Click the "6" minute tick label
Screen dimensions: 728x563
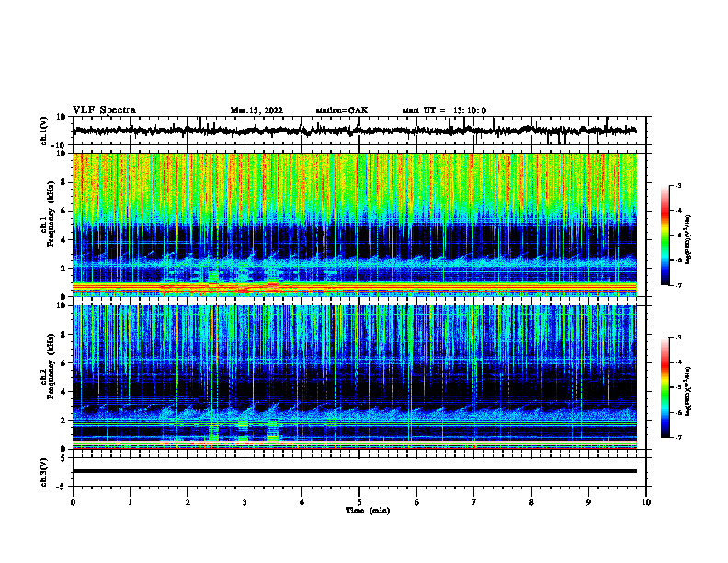[x=417, y=502]
